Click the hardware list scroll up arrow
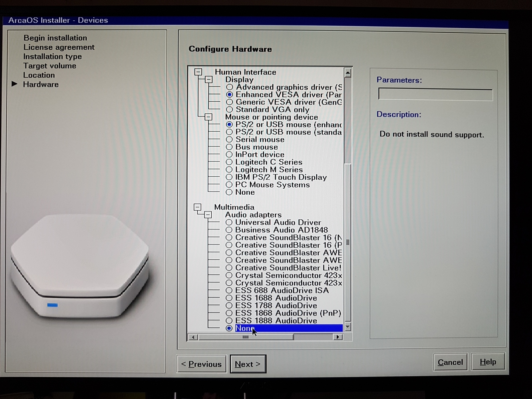Viewport: 532px width, 399px height. 347,72
